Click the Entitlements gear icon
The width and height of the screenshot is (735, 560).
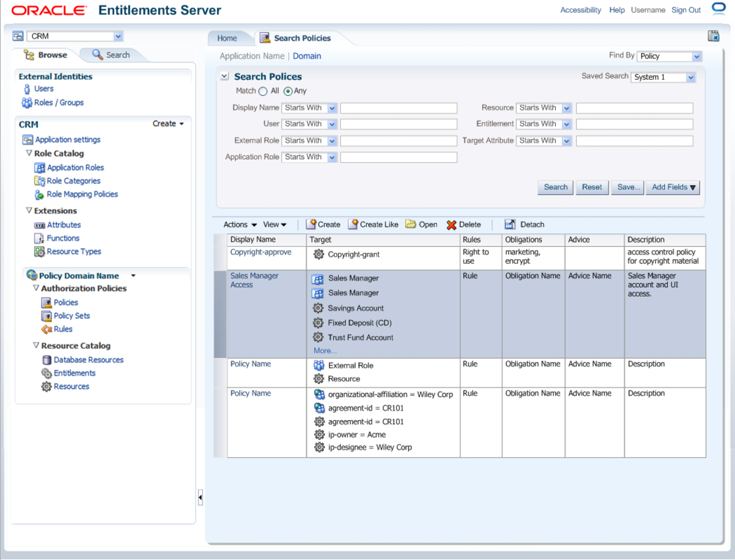46,373
